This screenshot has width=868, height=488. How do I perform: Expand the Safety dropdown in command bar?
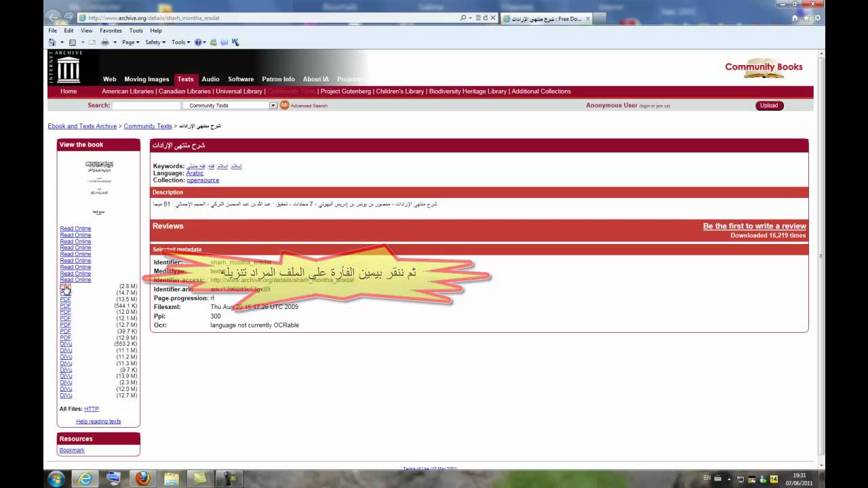155,42
